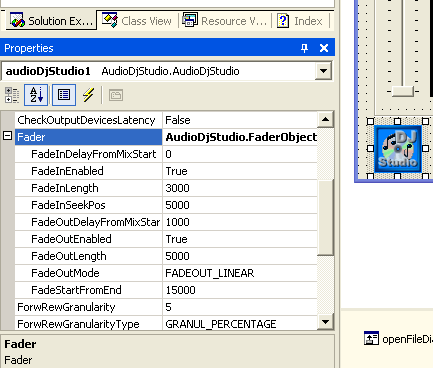Screen dimensions: 434x368
Task: Toggle auto-hide pin on Properties panel
Action: click(304, 48)
